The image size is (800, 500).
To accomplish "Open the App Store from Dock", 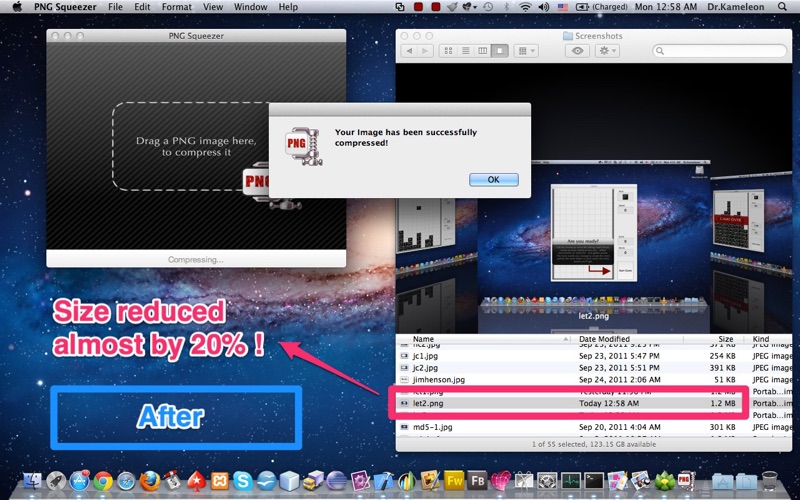I will (80, 480).
